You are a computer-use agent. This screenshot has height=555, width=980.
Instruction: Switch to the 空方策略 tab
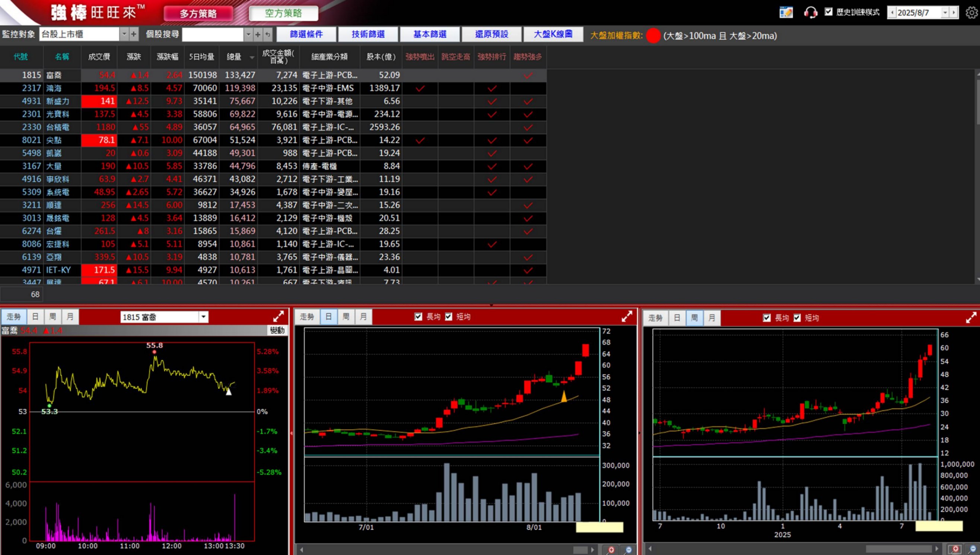[x=283, y=13]
